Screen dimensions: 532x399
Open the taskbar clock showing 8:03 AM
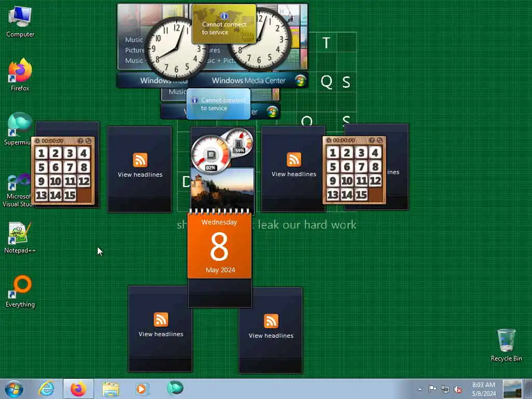484,389
